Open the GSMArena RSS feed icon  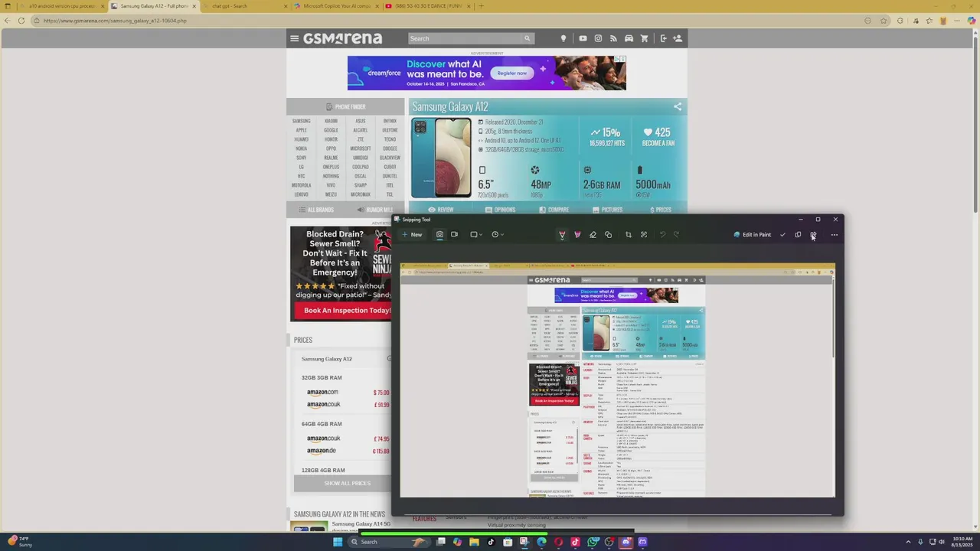pos(613,38)
